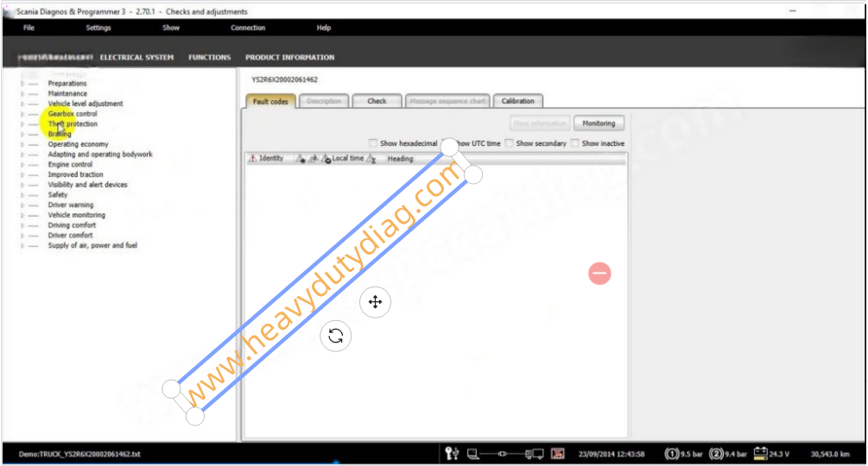Expand Vehicle level adjustment node arrow
Screen dimensions: 868x466
coord(22,104)
